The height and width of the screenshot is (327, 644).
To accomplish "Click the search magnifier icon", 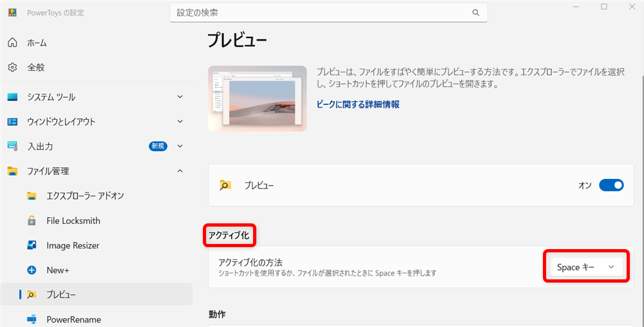I will [x=476, y=13].
